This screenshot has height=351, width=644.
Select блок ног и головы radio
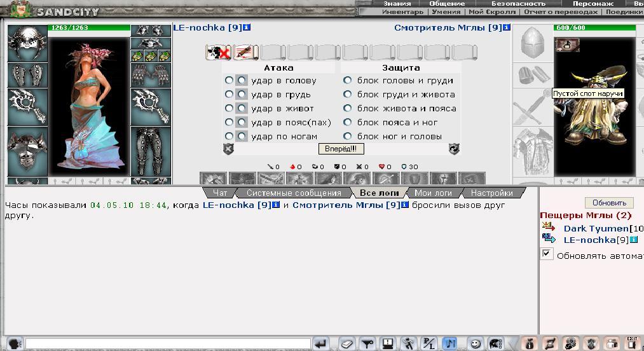click(x=348, y=135)
